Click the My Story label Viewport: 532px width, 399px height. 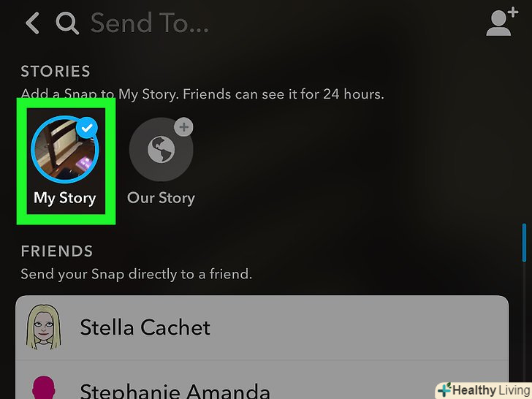click(65, 198)
